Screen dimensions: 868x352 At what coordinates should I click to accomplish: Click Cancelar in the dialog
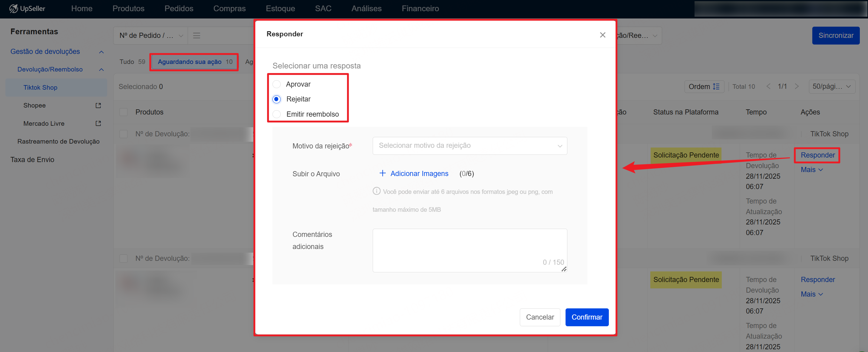pyautogui.click(x=540, y=317)
